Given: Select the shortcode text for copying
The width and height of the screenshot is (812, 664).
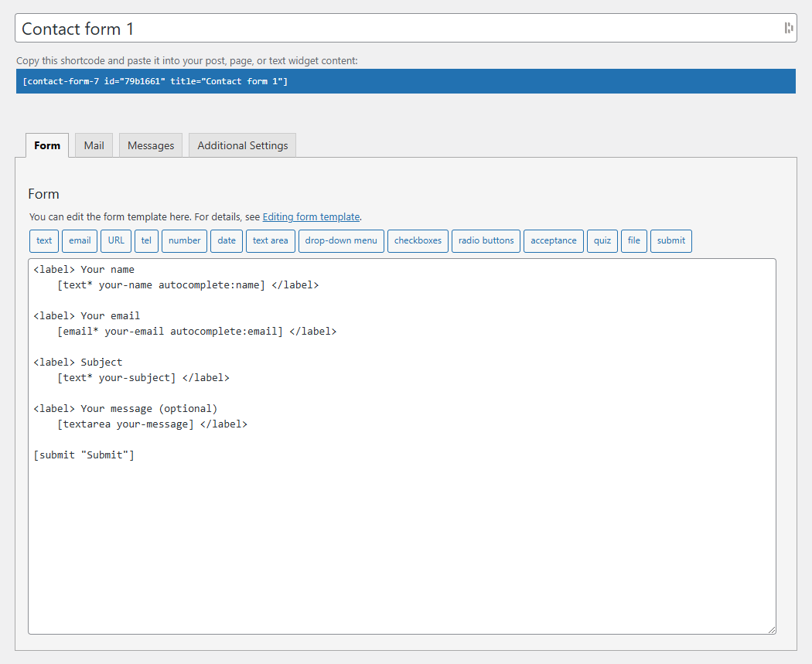Looking at the screenshot, I should tap(406, 80).
